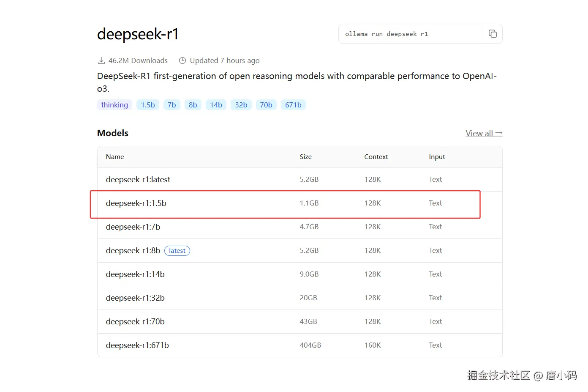Click the Models section heading
Viewport: 588px width, 392px height.
point(113,133)
